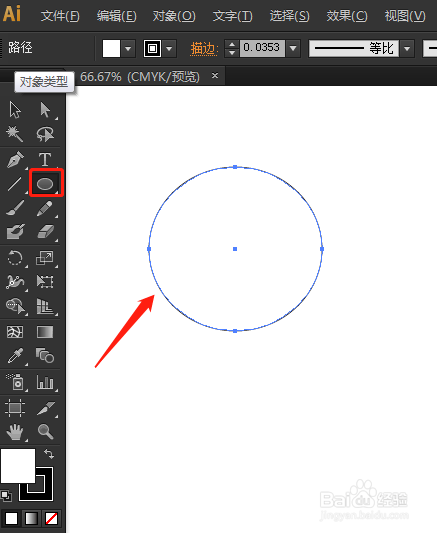Choose the Pencil tool
Viewport: 437px width, 533px height.
pyautogui.click(x=45, y=208)
